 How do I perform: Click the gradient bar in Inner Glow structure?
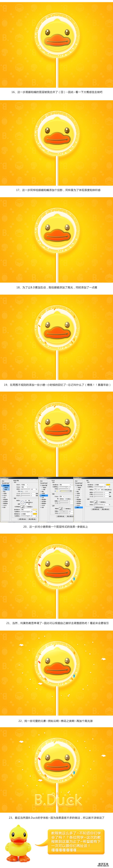(66, 491)
